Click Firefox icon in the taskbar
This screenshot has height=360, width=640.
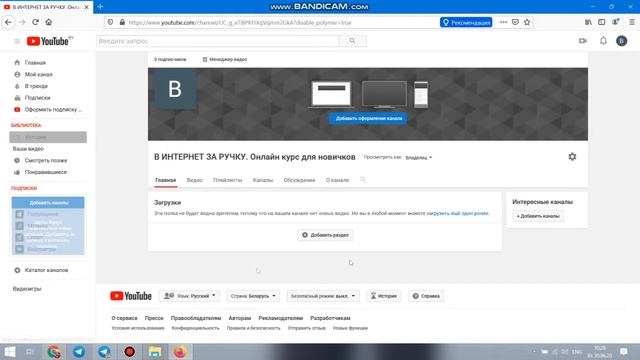coord(180,351)
